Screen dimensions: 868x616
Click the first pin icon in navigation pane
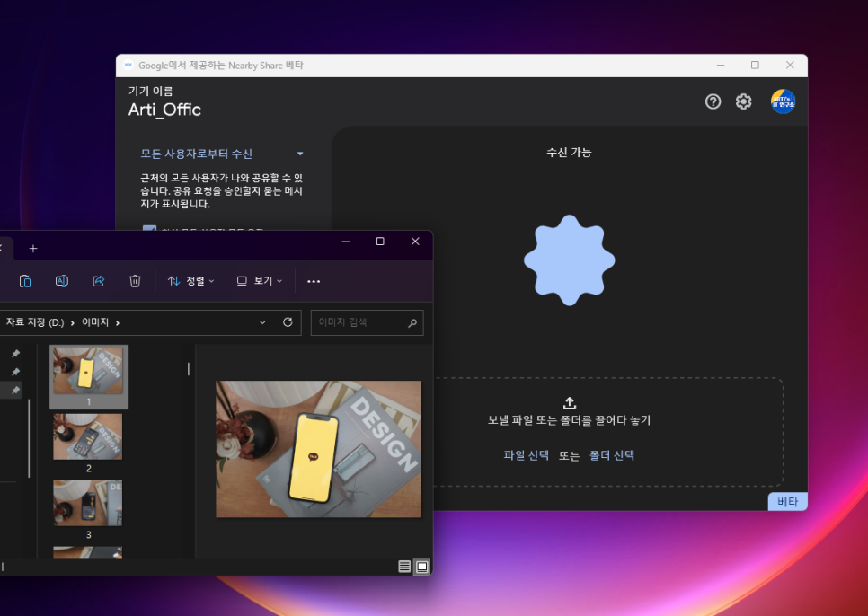coord(15,353)
